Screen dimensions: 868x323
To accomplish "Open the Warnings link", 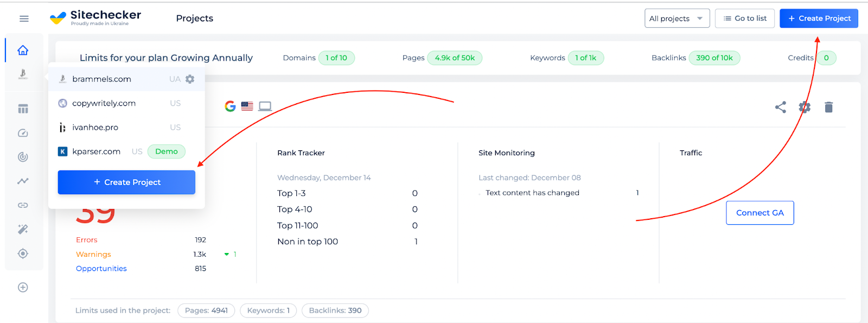I will 93,254.
